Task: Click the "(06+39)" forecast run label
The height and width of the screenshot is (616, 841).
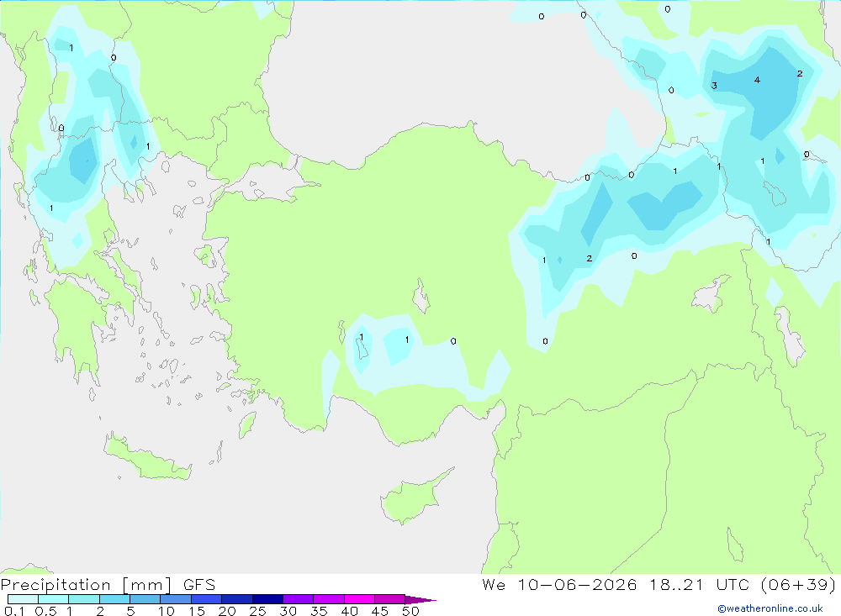Action: tap(799, 584)
